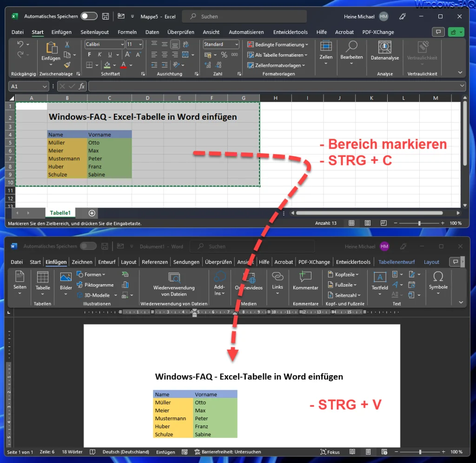Click Bilder button in Word ribbon

coord(66,283)
